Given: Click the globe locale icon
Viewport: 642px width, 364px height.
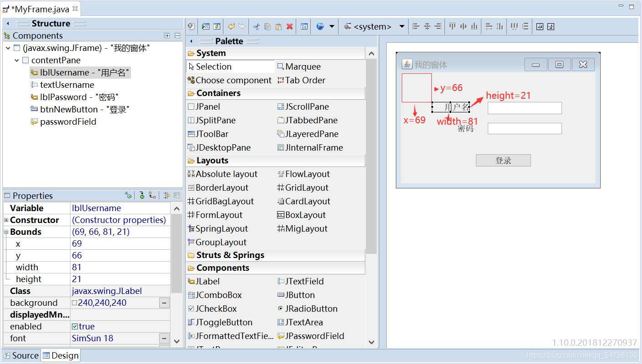Looking at the screenshot, I should (320, 27).
